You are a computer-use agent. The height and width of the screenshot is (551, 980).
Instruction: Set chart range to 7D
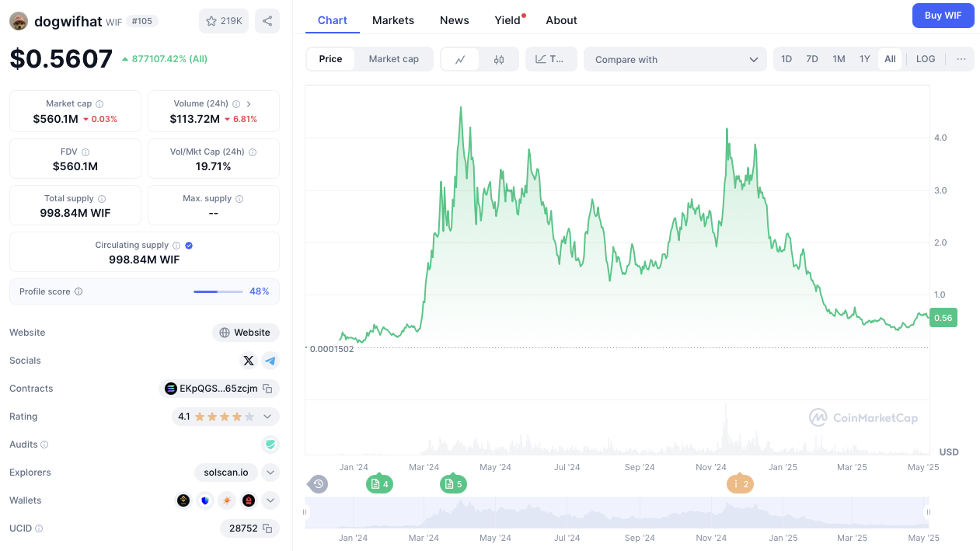click(x=812, y=59)
